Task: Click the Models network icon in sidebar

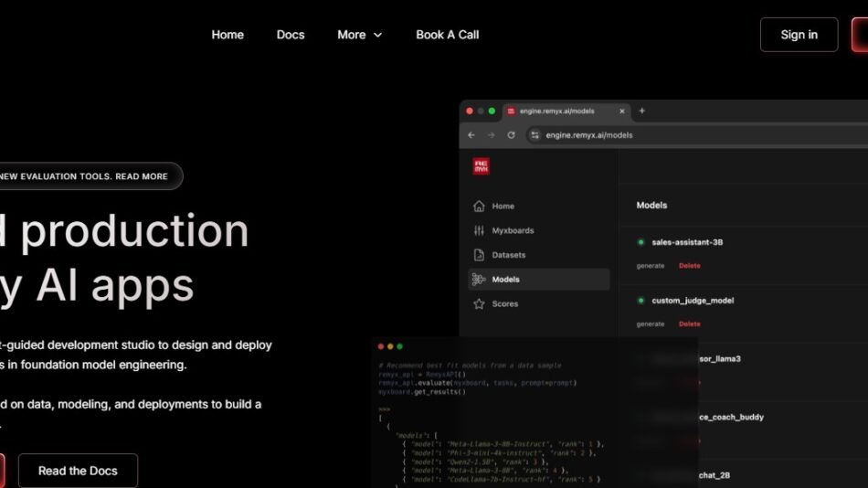Action: coord(479,280)
